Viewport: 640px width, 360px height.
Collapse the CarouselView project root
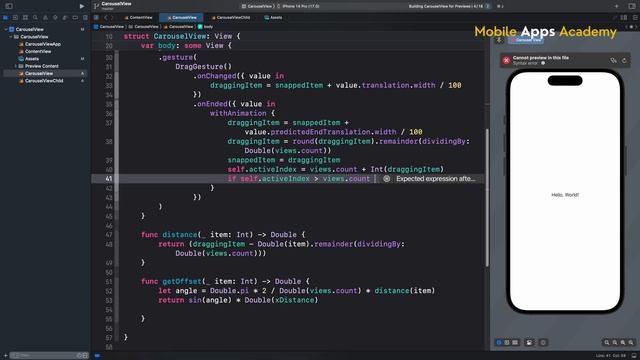(x=6, y=29)
